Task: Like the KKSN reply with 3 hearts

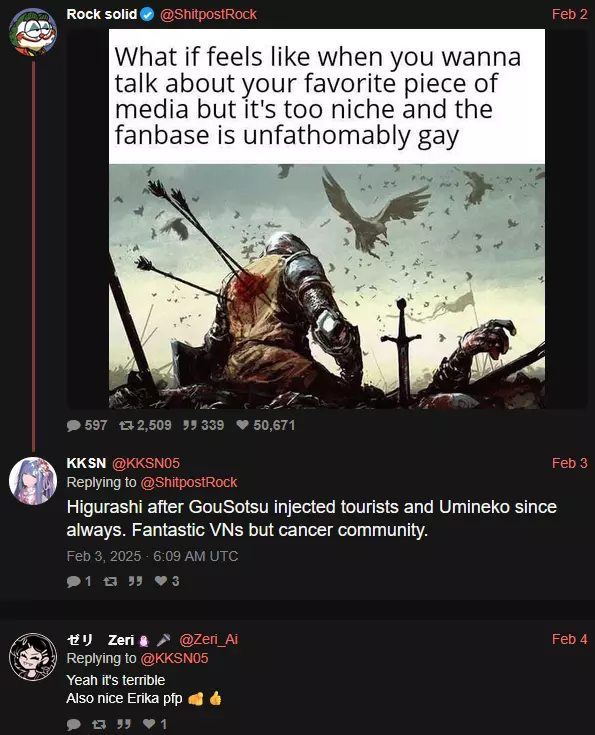Action: pos(161,581)
